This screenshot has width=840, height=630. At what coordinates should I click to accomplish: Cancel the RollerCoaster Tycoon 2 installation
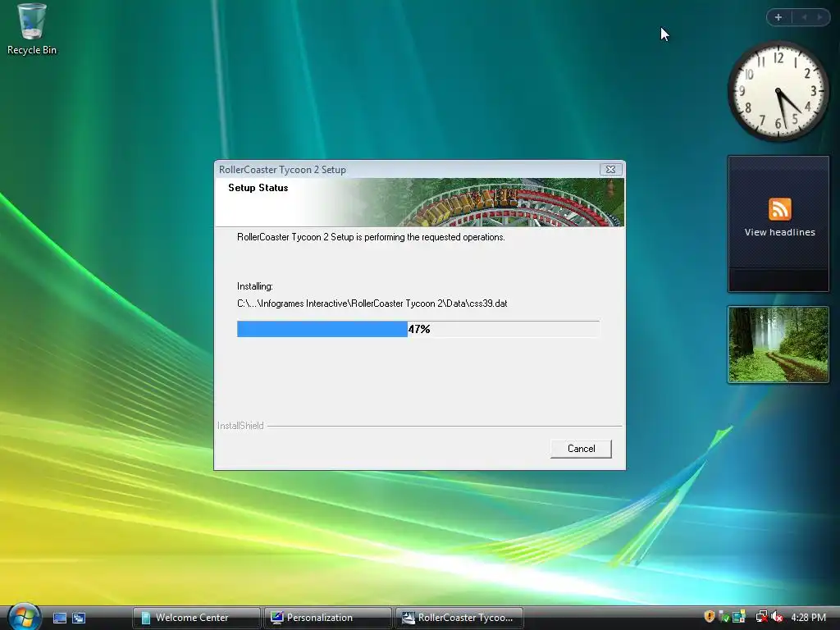click(581, 449)
